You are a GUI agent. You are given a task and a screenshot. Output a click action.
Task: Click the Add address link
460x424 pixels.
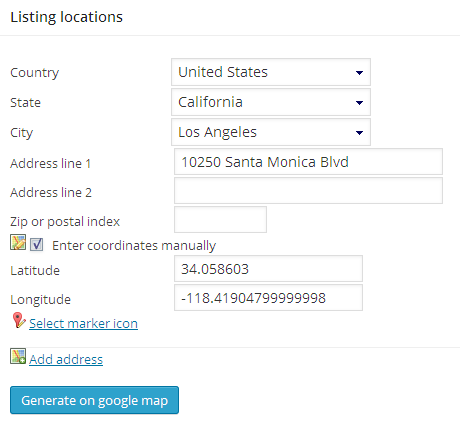[x=66, y=360]
